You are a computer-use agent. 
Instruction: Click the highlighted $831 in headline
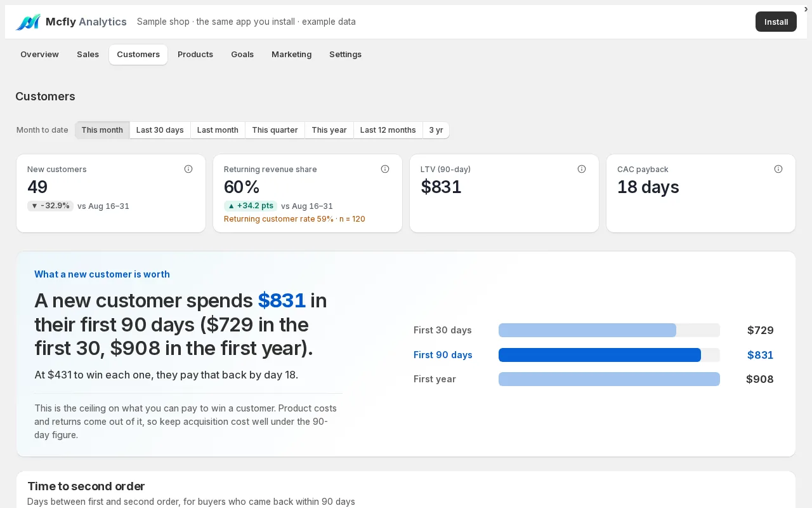pyautogui.click(x=282, y=300)
